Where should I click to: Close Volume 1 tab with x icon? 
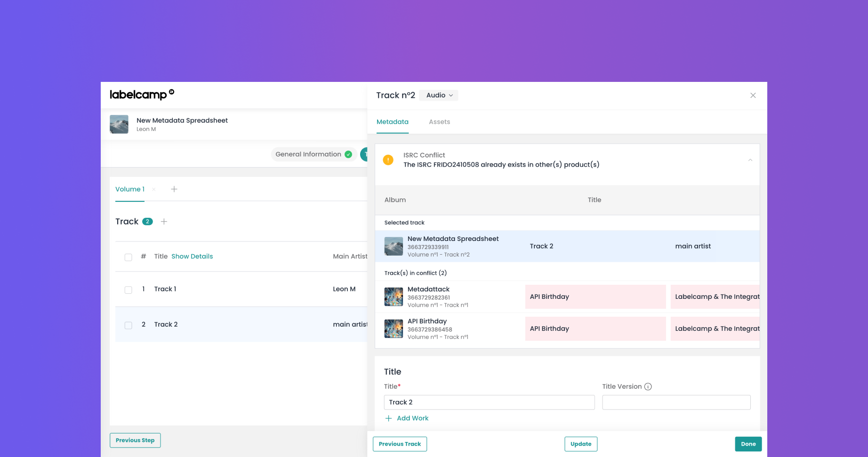point(154,189)
